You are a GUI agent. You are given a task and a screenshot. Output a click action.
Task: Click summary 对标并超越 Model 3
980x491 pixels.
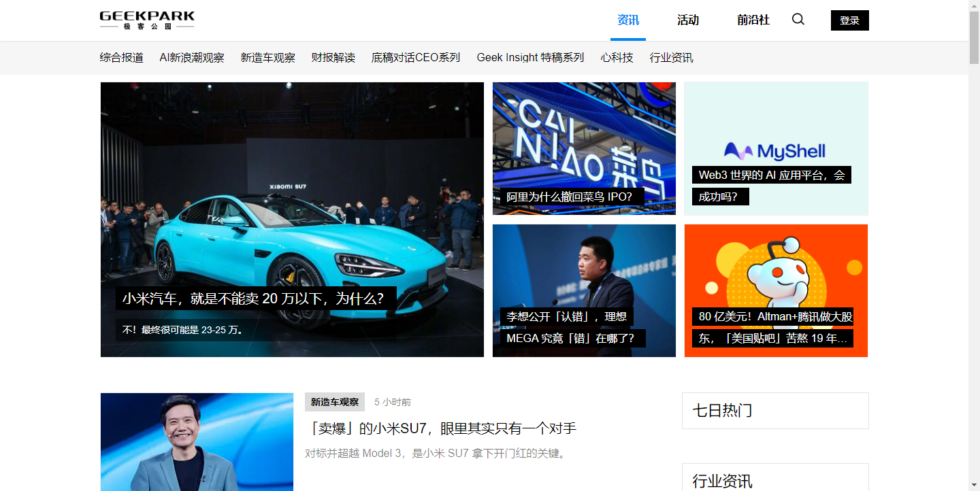(x=436, y=453)
